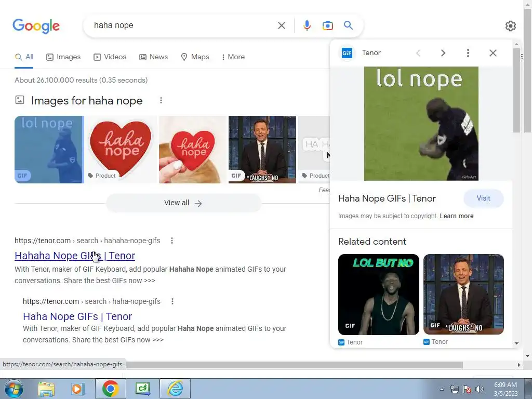The width and height of the screenshot is (532, 399).
Task: Click Visit button for Tenor page
Action: [x=483, y=198]
